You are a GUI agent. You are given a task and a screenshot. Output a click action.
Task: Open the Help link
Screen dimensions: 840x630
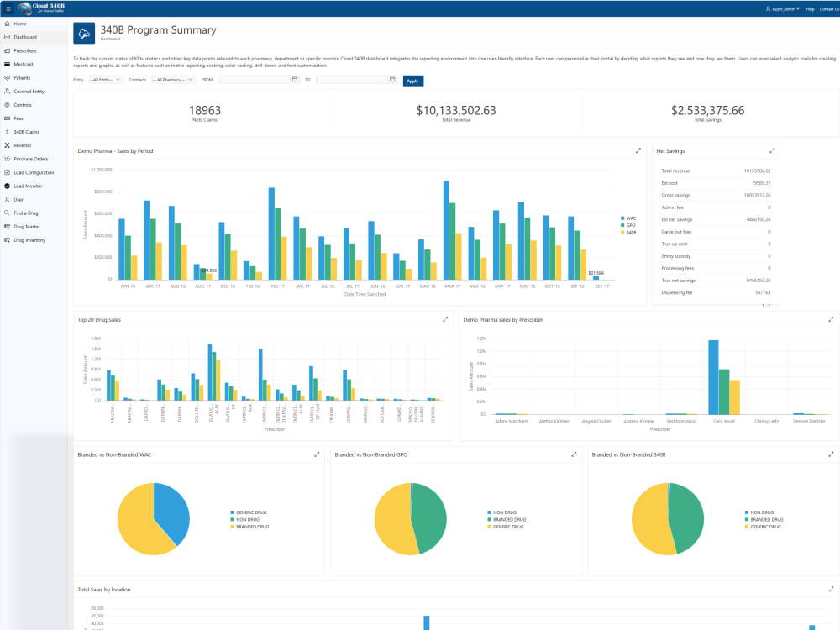pos(810,9)
